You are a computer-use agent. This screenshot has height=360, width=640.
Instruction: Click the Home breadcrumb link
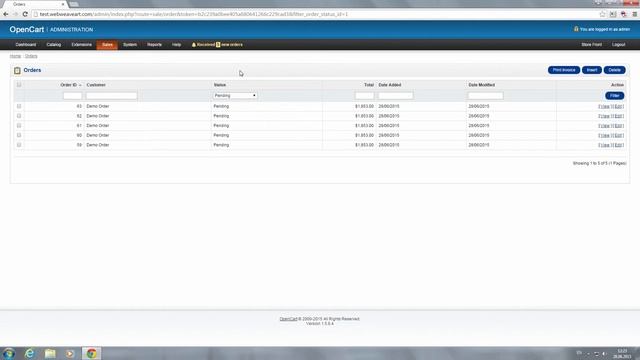click(x=15, y=56)
